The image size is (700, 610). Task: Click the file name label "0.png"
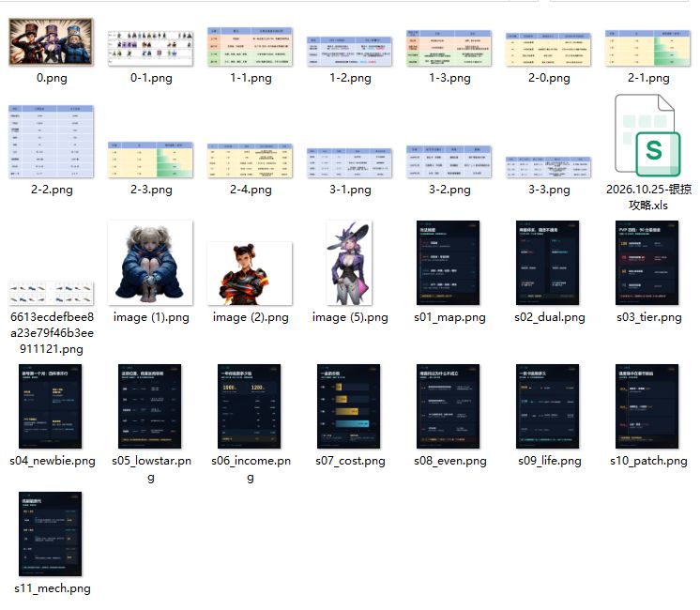click(52, 78)
